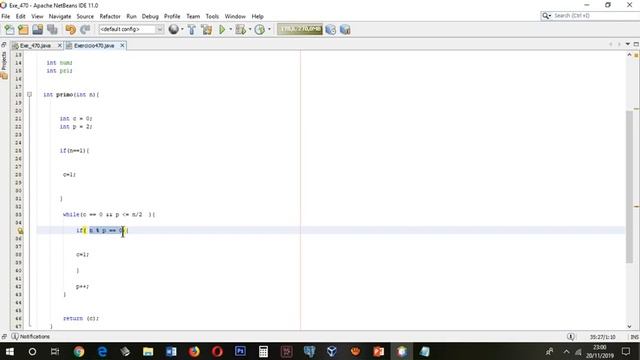Click the scroll down arrow of editor
640x360 pixels.
629,326
